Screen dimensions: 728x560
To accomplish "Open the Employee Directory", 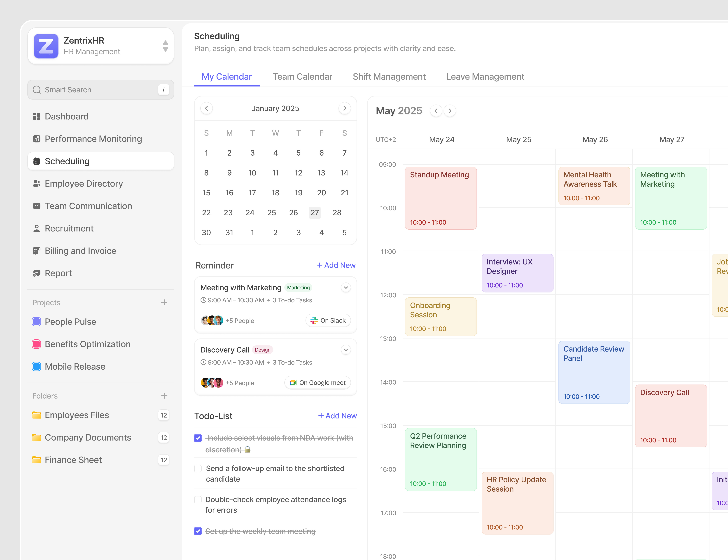I will (83, 184).
